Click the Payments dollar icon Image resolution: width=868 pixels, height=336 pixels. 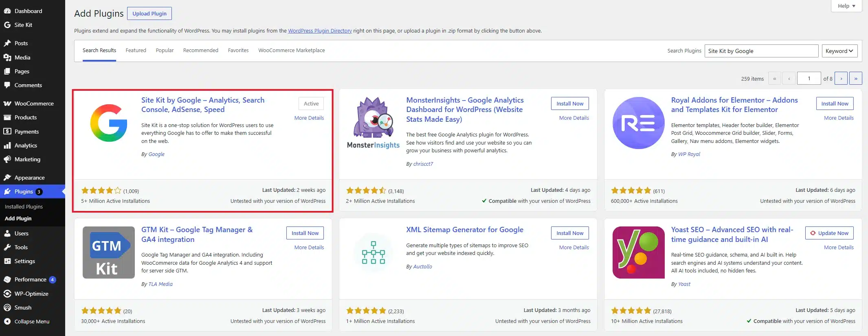pos(7,132)
